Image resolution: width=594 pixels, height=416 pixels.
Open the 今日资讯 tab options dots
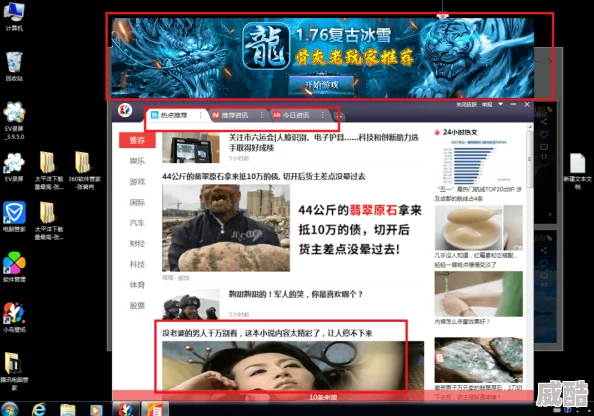tap(322, 115)
